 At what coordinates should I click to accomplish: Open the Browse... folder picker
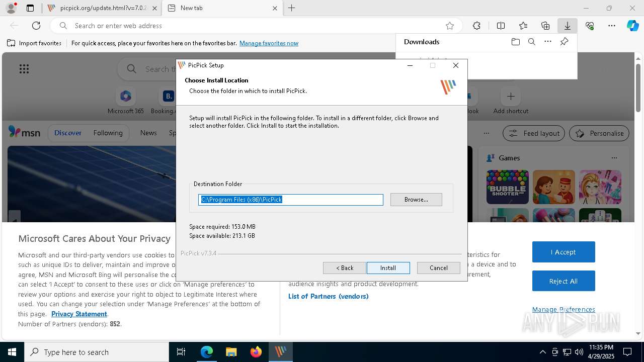tap(416, 200)
